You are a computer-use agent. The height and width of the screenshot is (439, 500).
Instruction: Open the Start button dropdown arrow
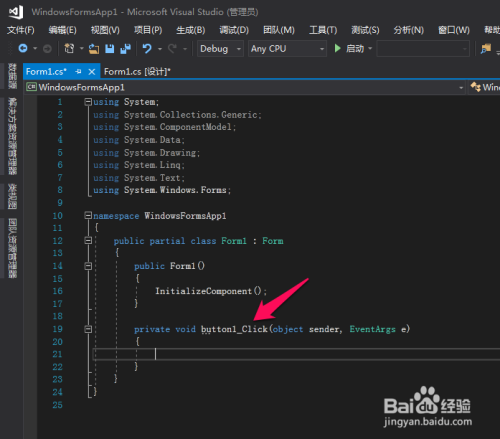(370, 49)
